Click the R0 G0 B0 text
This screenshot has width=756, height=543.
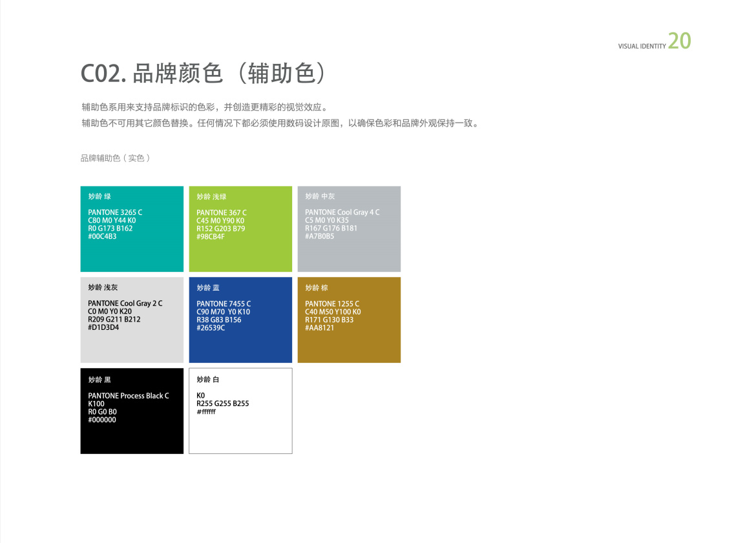tap(102, 412)
